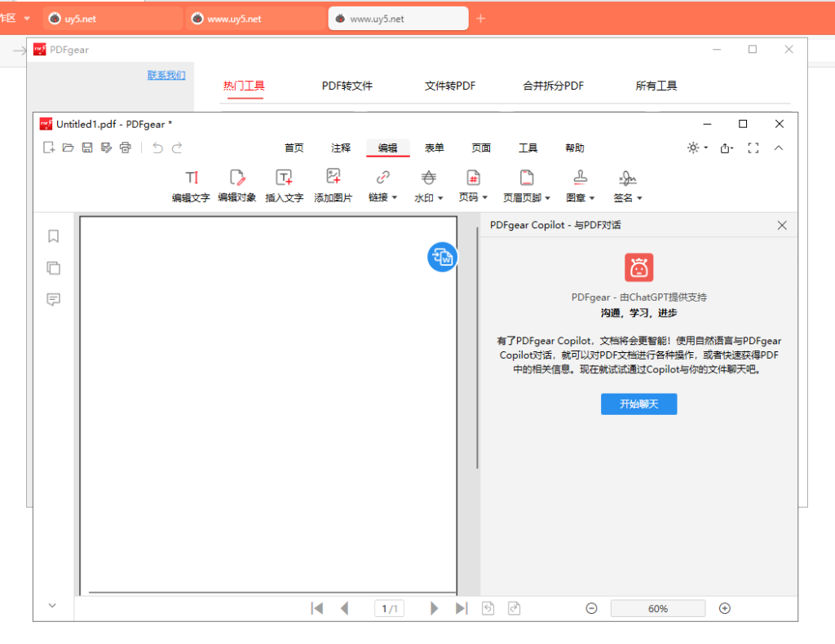This screenshot has height=644, width=835.
Task: Click the New document icon in the toolbar
Action: point(49,148)
